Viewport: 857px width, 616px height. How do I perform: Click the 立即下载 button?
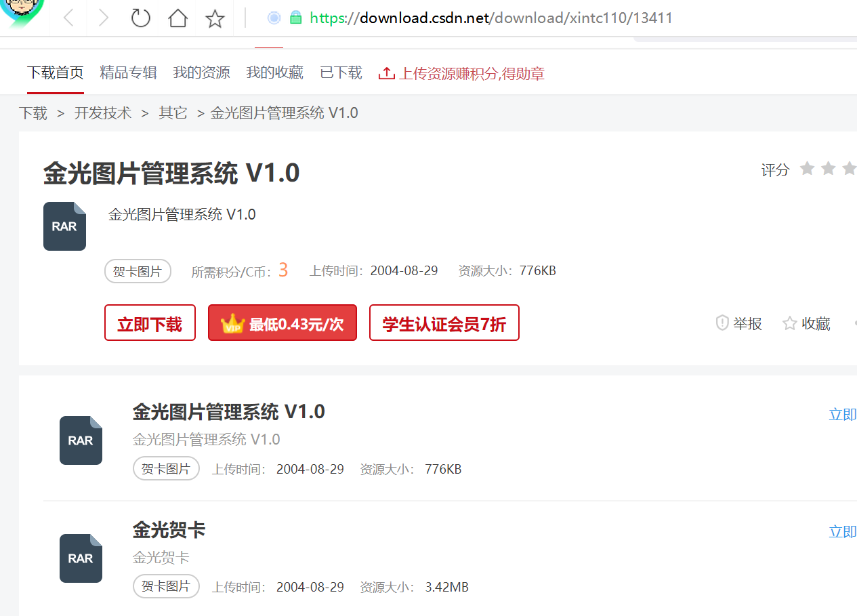pos(150,323)
